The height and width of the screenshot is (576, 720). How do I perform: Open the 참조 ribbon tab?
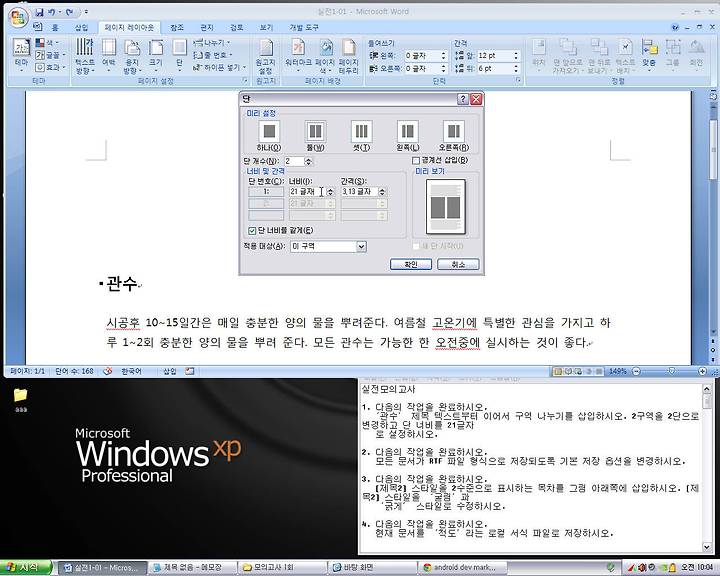click(x=177, y=28)
